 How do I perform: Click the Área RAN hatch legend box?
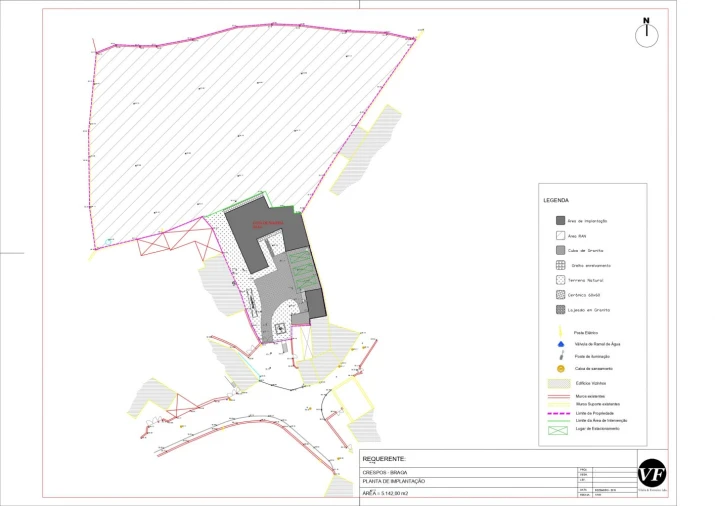pos(561,235)
